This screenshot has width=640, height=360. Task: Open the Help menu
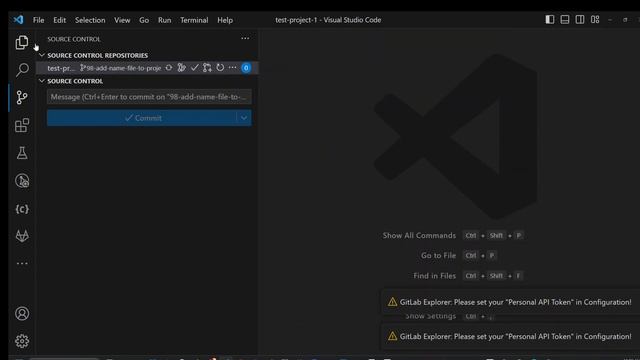click(225, 20)
